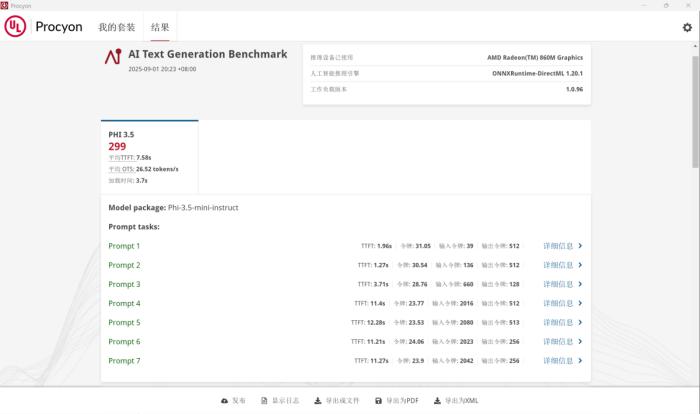Click the Prompt 5 label

click(124, 322)
